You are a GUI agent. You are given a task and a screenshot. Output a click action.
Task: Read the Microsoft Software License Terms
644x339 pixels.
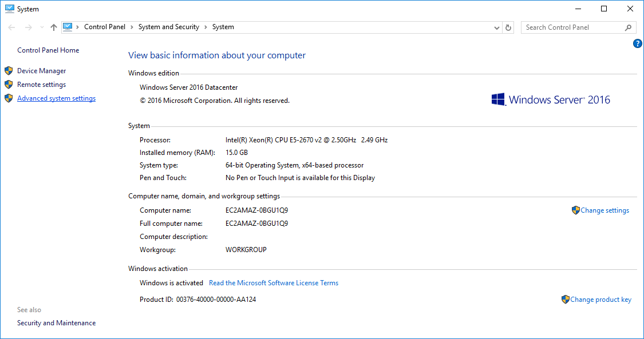[x=274, y=282]
